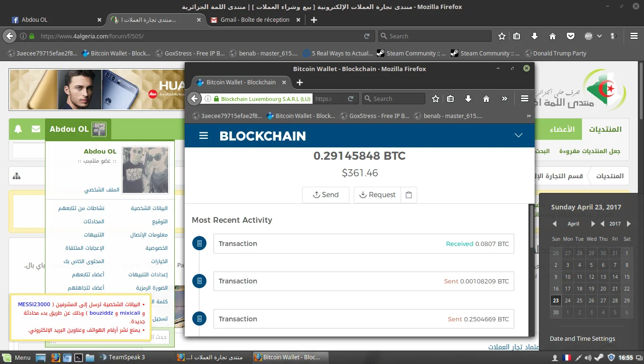Open Date and Time Settings
The image size is (644, 364).
point(582,339)
